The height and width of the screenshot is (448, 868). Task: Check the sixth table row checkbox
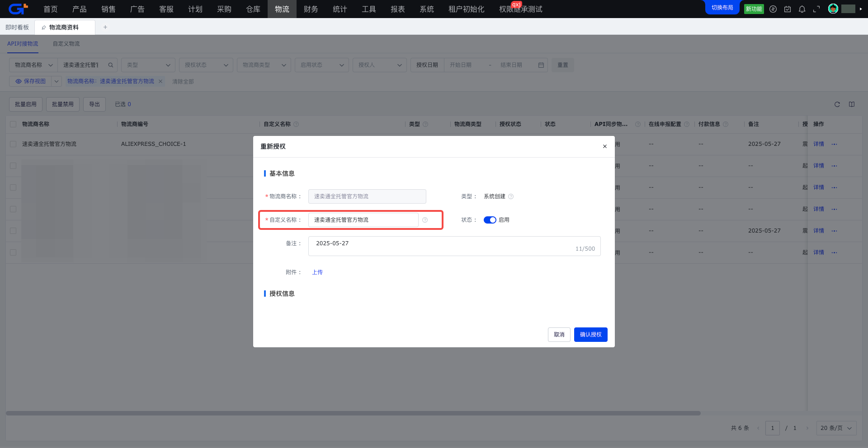click(x=13, y=252)
